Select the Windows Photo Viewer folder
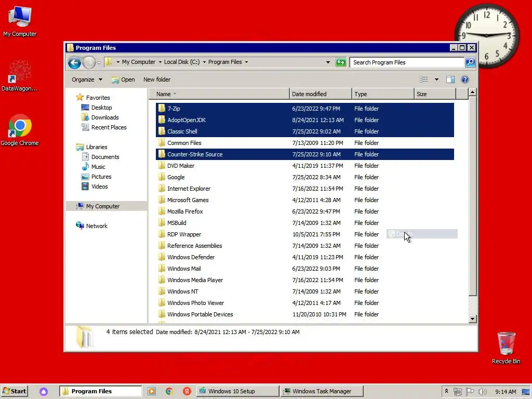The height and width of the screenshot is (399, 532). pyautogui.click(x=304, y=303)
